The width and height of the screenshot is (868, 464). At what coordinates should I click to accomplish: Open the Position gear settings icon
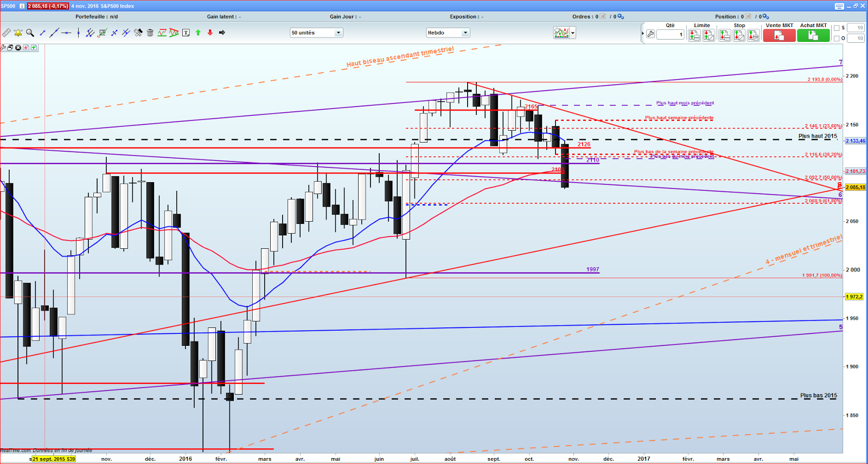click(767, 17)
